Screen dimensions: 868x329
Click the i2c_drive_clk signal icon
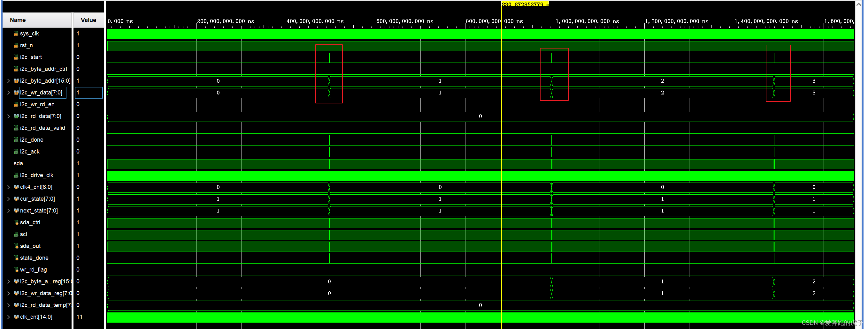point(16,175)
